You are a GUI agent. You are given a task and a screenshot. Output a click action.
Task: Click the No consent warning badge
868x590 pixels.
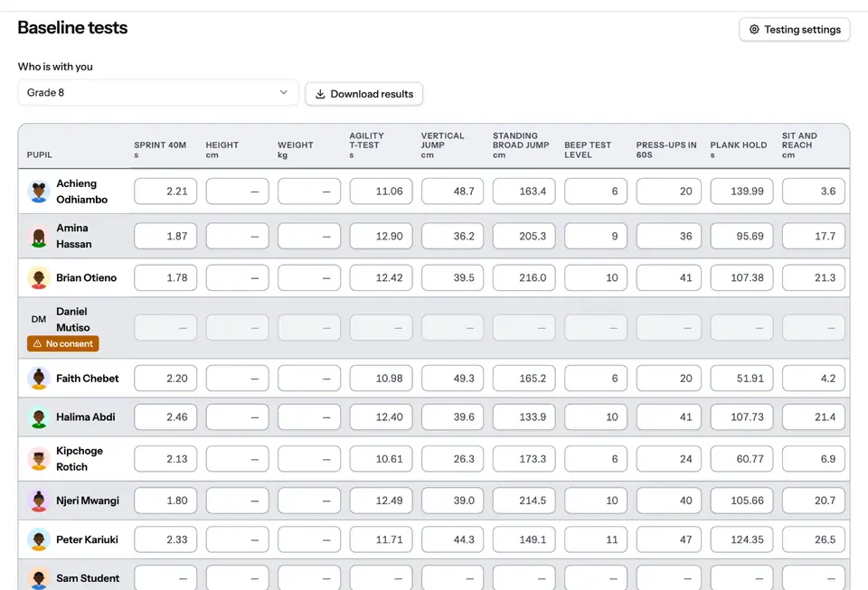[x=63, y=343]
